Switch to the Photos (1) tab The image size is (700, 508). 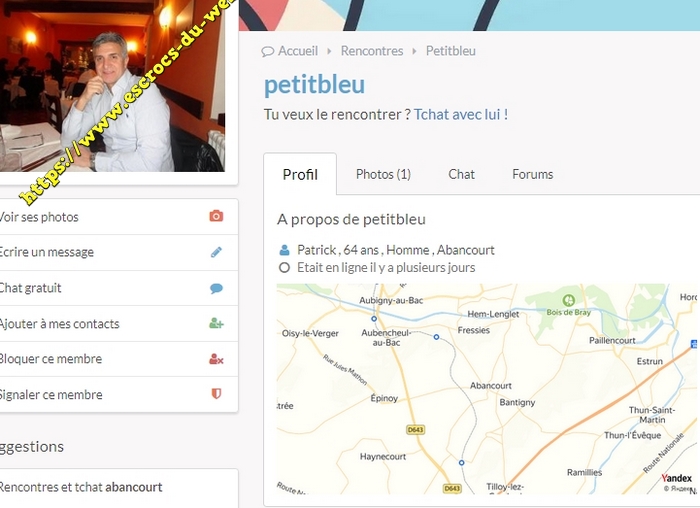383,174
